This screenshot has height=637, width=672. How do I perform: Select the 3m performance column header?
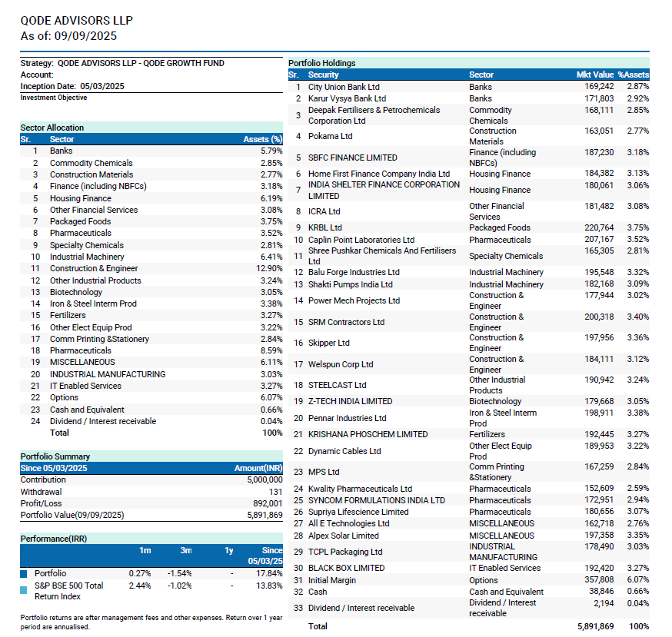point(185,550)
